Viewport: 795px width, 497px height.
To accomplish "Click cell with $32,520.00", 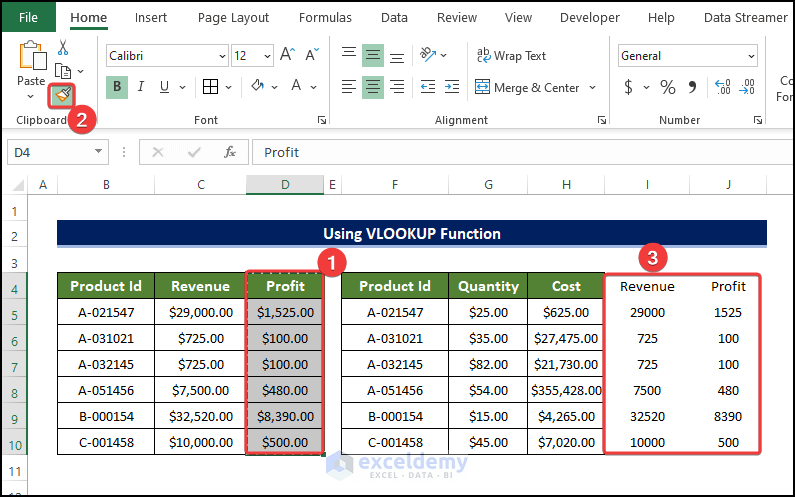I will [201, 416].
